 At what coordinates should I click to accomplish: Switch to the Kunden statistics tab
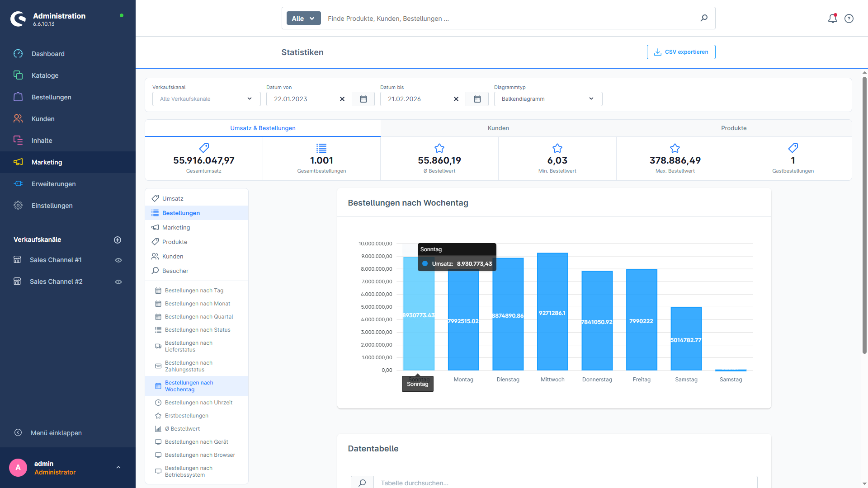coord(498,128)
